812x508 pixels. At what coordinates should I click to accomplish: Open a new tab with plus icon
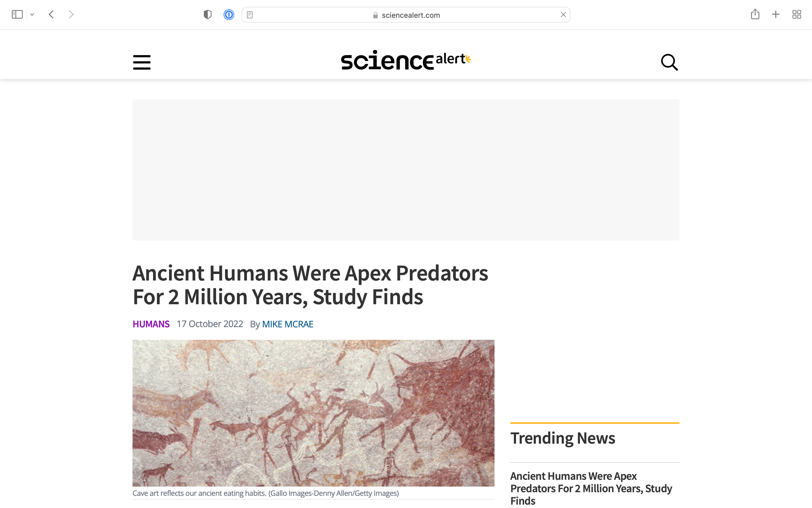tap(775, 14)
